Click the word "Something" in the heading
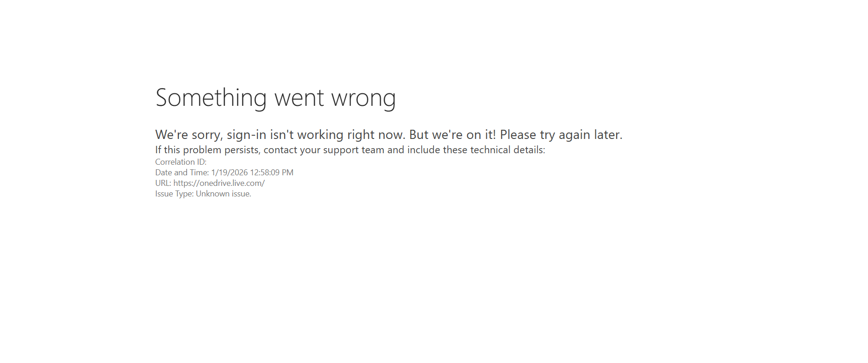This screenshot has height=363, width=868. click(x=211, y=98)
